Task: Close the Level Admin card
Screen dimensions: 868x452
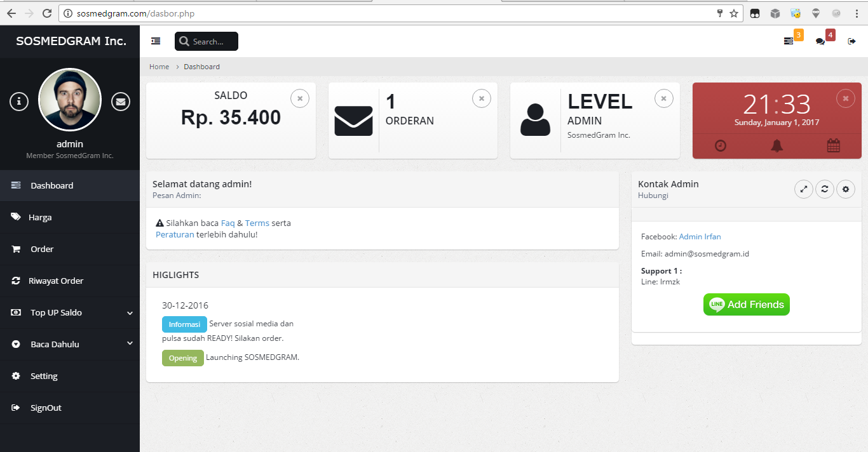Action: click(x=664, y=98)
